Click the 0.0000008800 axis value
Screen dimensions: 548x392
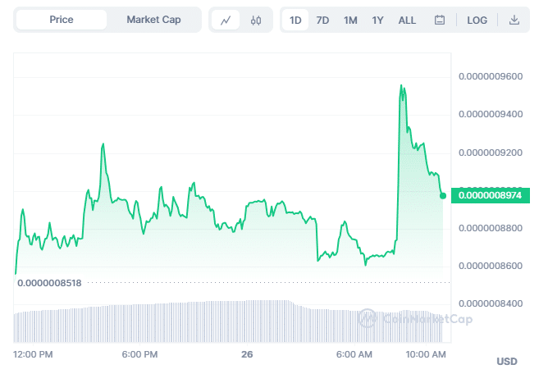point(491,228)
